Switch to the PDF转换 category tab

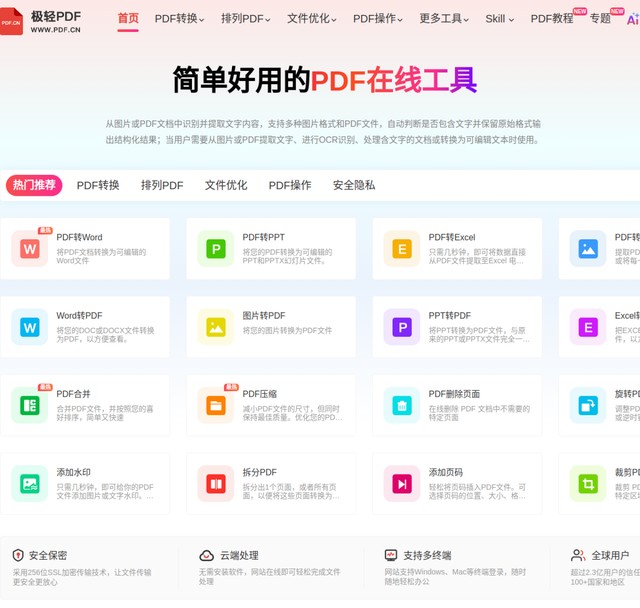point(98,185)
